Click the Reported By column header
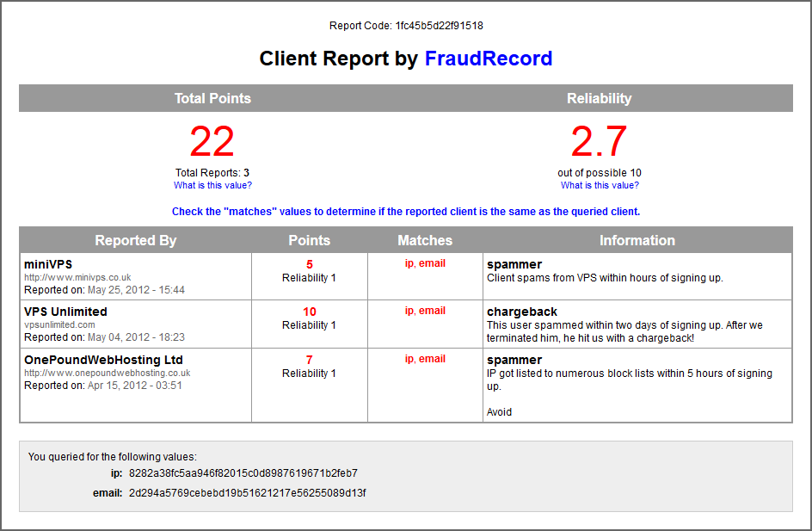 [x=136, y=240]
